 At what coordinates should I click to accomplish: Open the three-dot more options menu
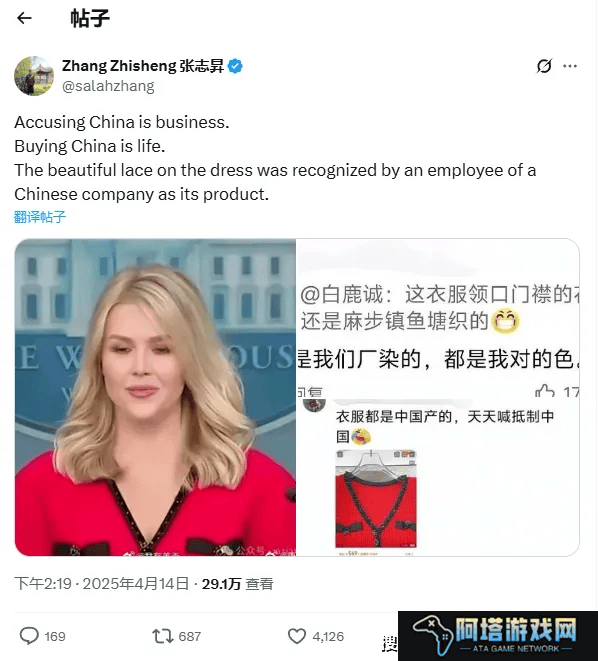[570, 66]
